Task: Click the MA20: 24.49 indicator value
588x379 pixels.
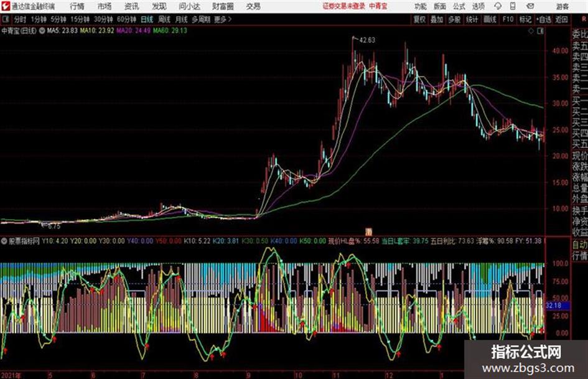Action: pos(134,30)
